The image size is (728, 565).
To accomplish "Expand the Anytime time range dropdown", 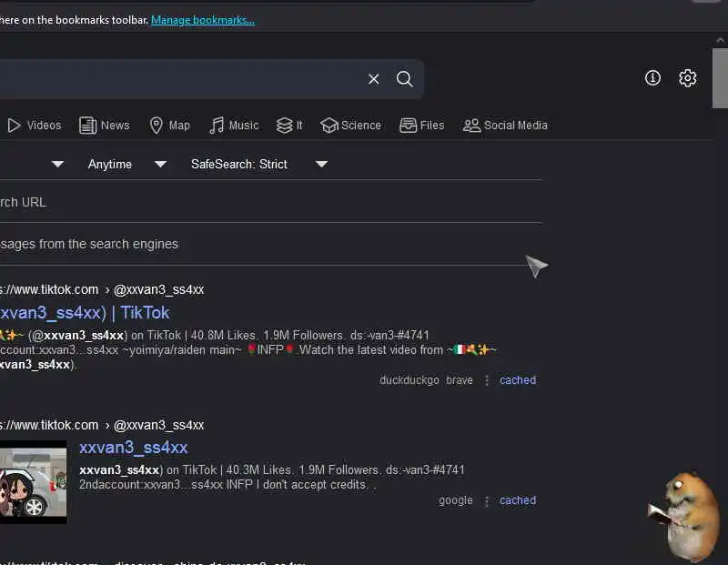I will click(127, 165).
